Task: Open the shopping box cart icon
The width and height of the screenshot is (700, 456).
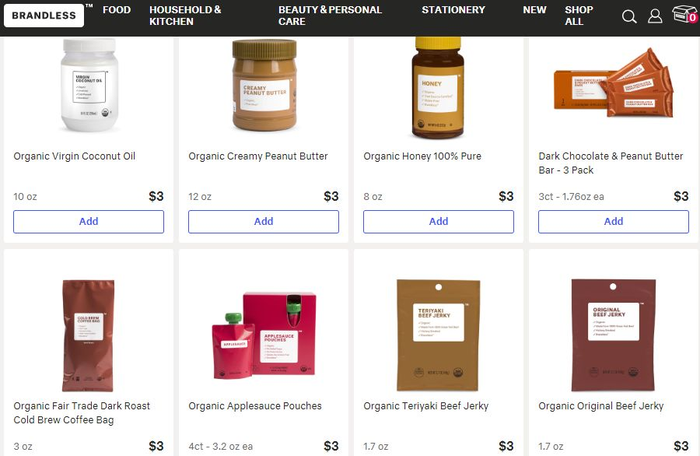Action: 685,14
